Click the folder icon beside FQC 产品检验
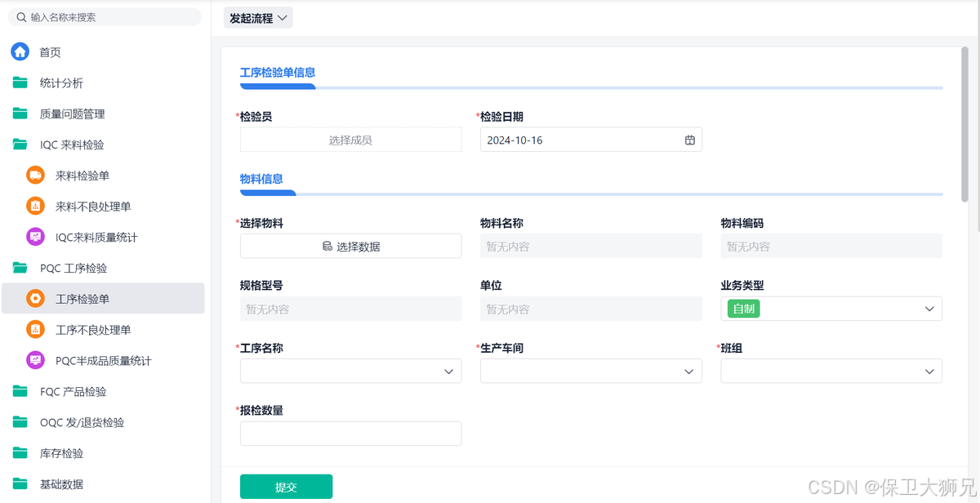 pyautogui.click(x=20, y=391)
